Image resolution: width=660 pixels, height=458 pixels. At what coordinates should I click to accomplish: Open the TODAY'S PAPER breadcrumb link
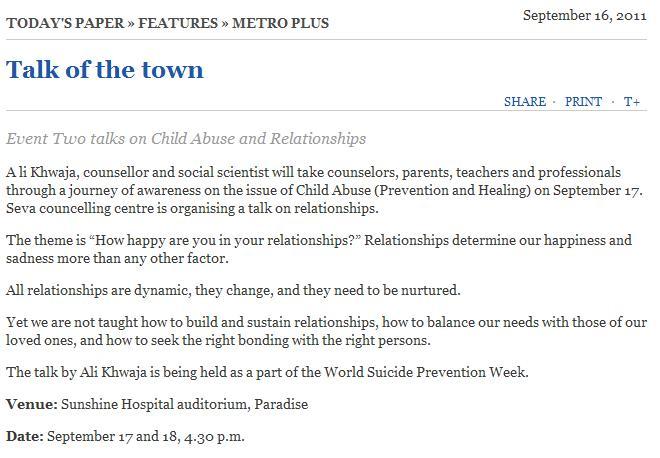[64, 22]
